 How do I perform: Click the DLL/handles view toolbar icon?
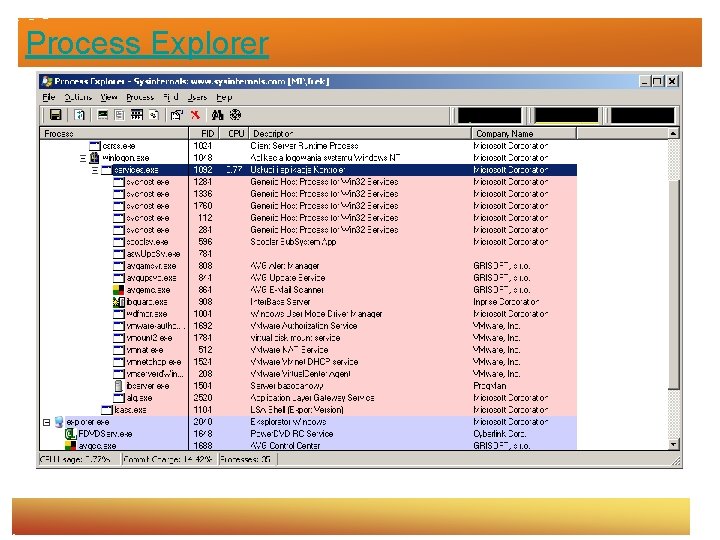click(154, 115)
